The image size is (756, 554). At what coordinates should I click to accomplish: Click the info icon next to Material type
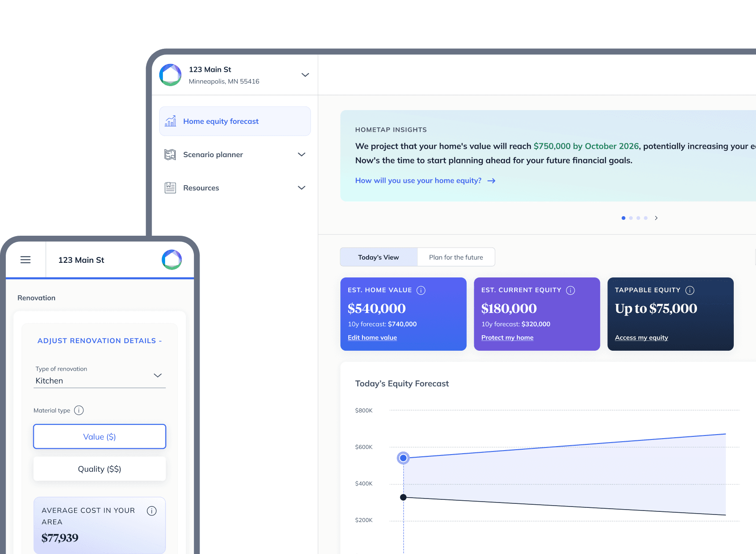[x=79, y=410]
